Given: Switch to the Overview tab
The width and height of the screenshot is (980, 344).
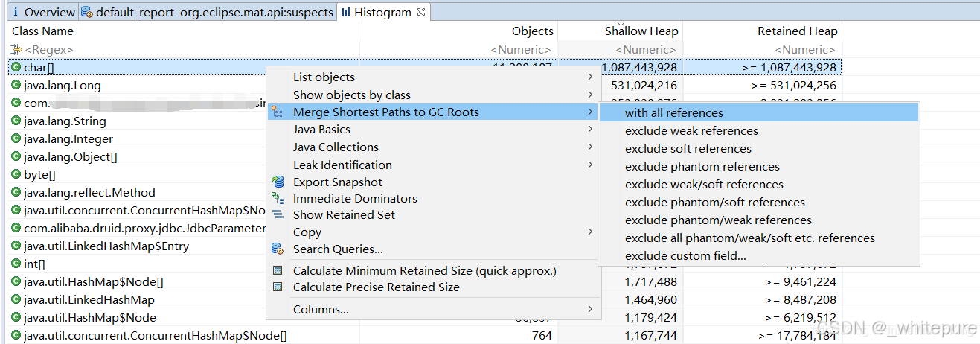Looking at the screenshot, I should [x=43, y=12].
